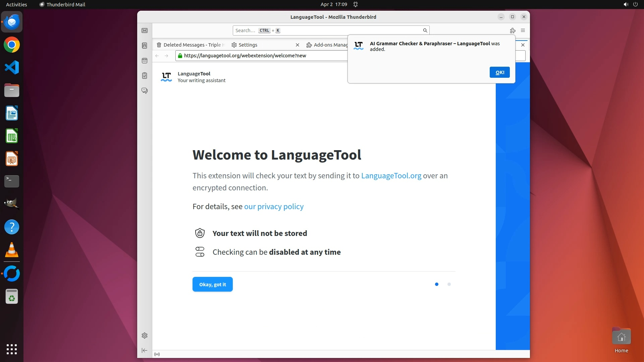Launch Google Chrome from the dock
This screenshot has height=362, width=644.
[12, 45]
